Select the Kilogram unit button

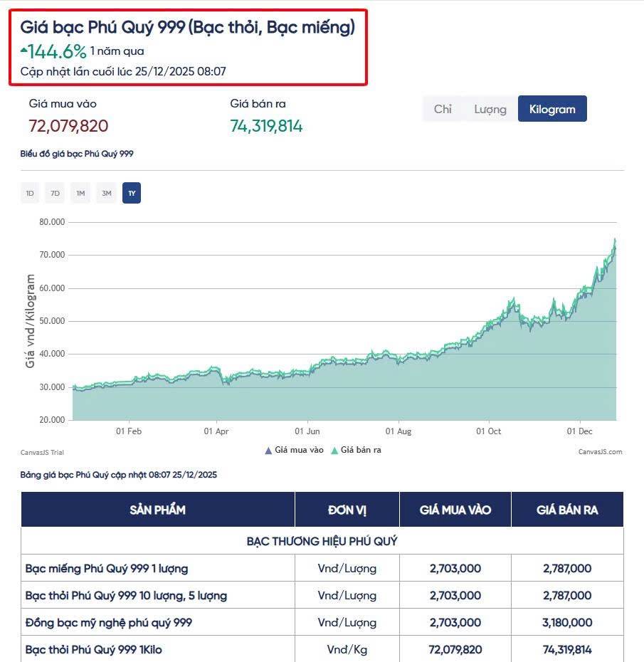pos(551,109)
